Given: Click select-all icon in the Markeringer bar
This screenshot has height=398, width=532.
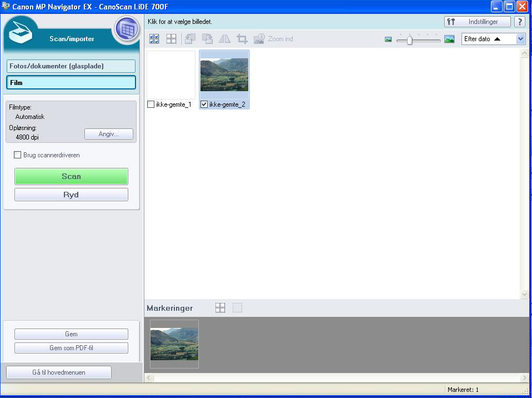Looking at the screenshot, I should pyautogui.click(x=220, y=308).
